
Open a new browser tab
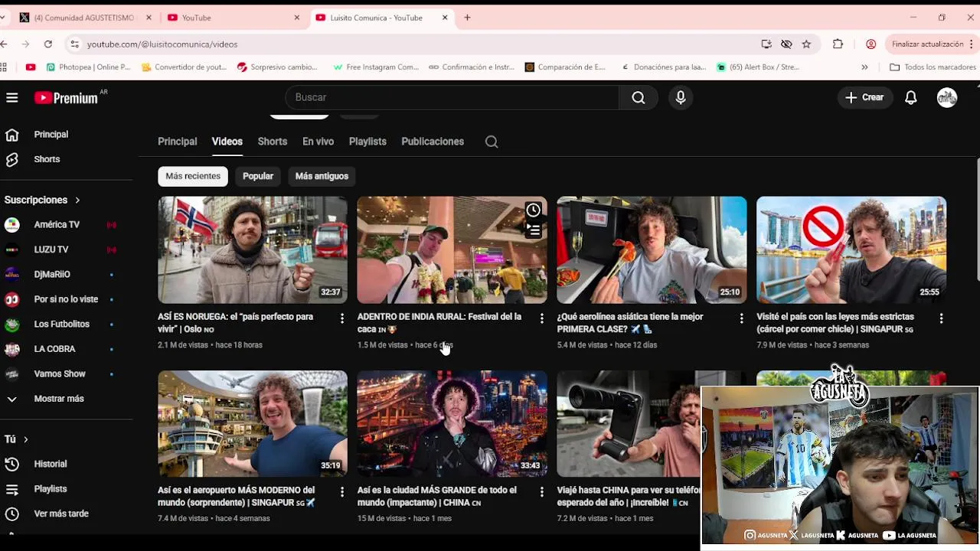pyautogui.click(x=467, y=18)
